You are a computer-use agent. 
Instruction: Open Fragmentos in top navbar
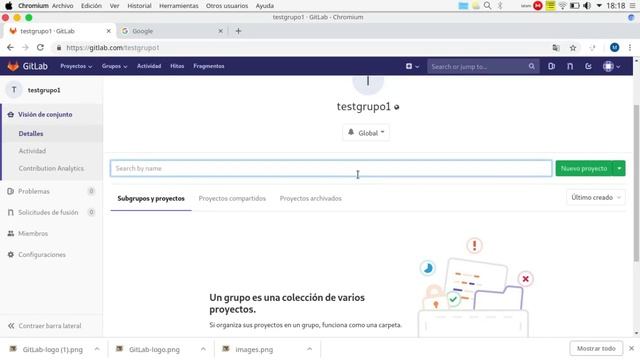tap(209, 66)
